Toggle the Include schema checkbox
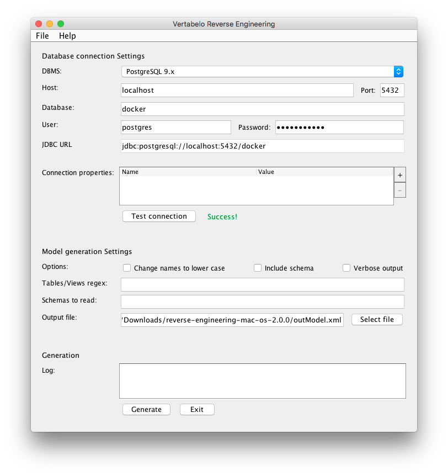Screen dimensions: 448x476 click(x=258, y=268)
